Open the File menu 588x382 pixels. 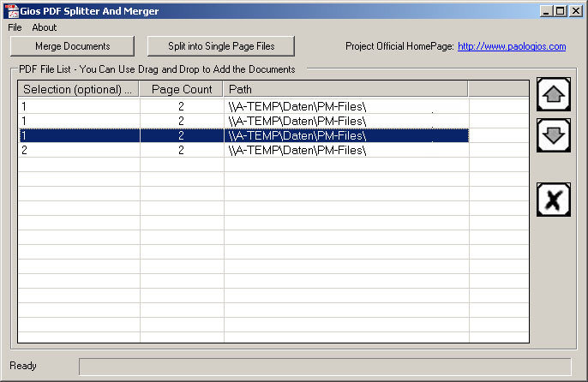[x=15, y=27]
